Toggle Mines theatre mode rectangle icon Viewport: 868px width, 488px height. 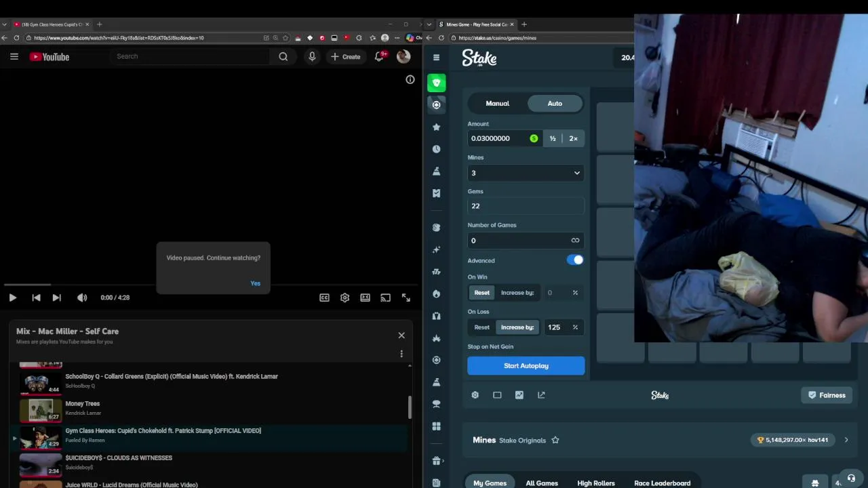[x=497, y=395]
